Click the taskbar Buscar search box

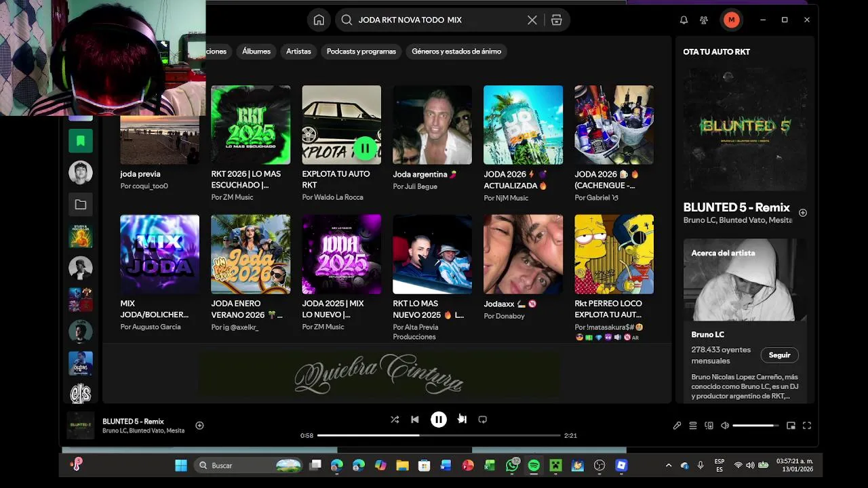coord(248,466)
